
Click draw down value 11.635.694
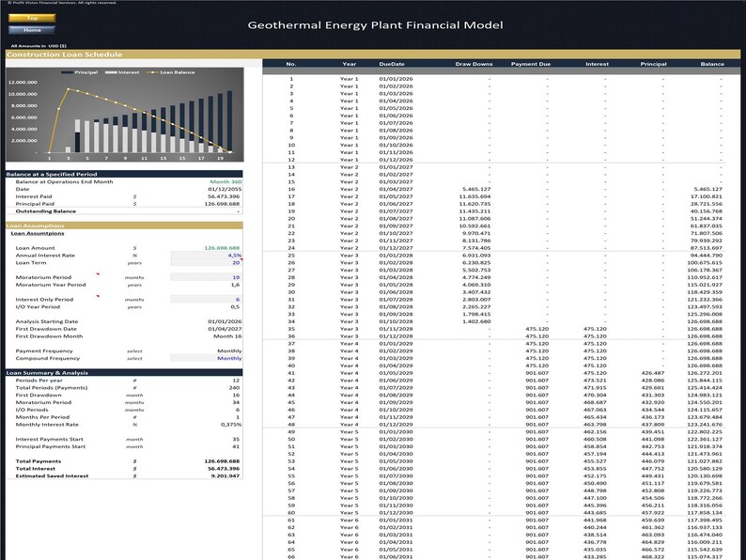click(x=474, y=196)
